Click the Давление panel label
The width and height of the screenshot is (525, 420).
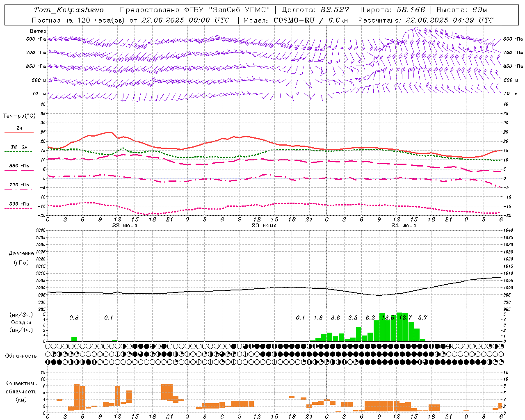point(21,253)
